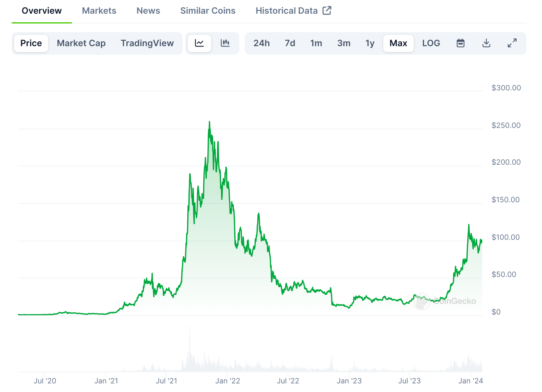This screenshot has width=542, height=392.
Task: Click the Jan '24 x-axis label
Action: [x=471, y=381]
